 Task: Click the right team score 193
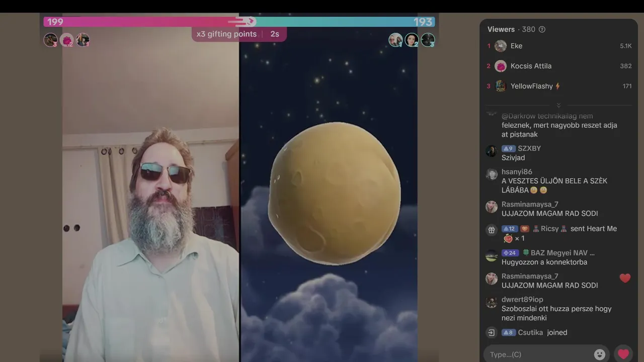[x=423, y=22]
